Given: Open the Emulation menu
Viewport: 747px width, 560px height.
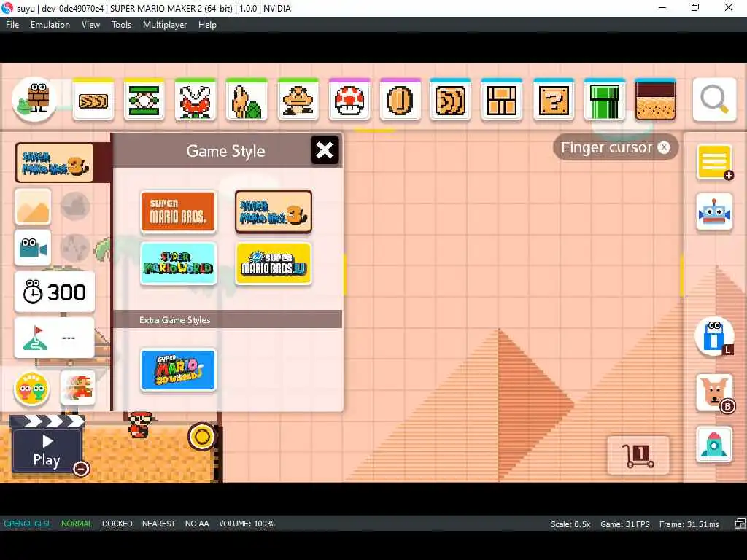Looking at the screenshot, I should (50, 25).
